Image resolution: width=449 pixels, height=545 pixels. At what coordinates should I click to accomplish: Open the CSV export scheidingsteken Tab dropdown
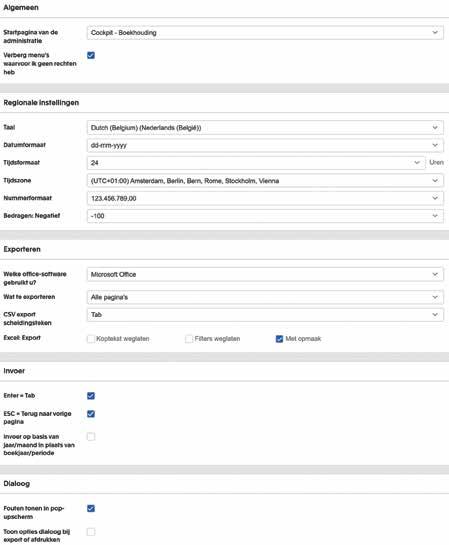coord(265,315)
